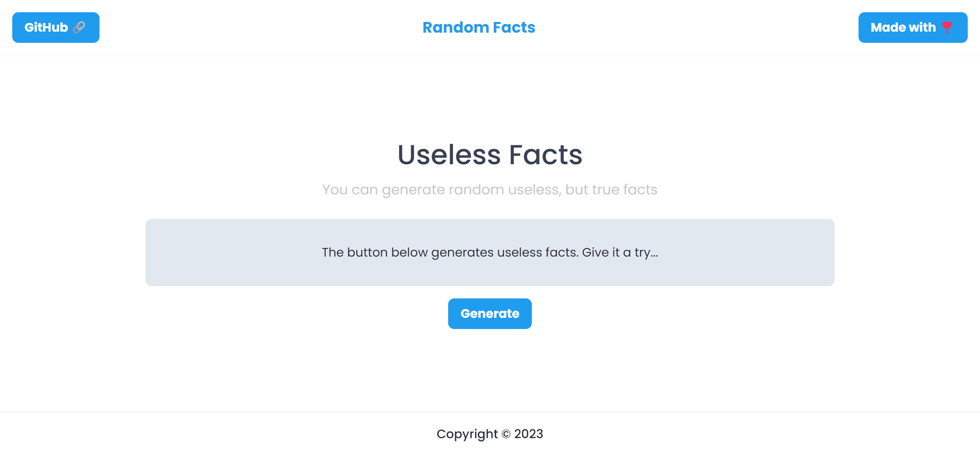Click inside the gray fact display box
The height and width of the screenshot is (455, 980).
click(x=489, y=252)
